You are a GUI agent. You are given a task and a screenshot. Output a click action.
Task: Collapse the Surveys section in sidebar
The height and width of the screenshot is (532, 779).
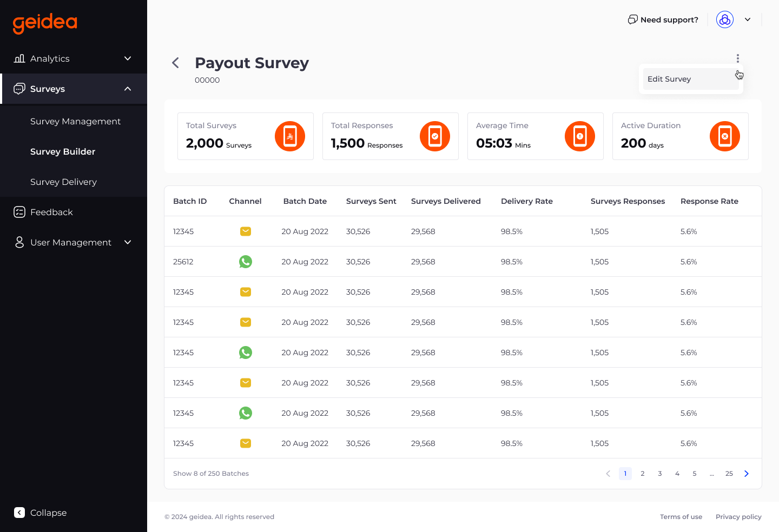pos(128,89)
